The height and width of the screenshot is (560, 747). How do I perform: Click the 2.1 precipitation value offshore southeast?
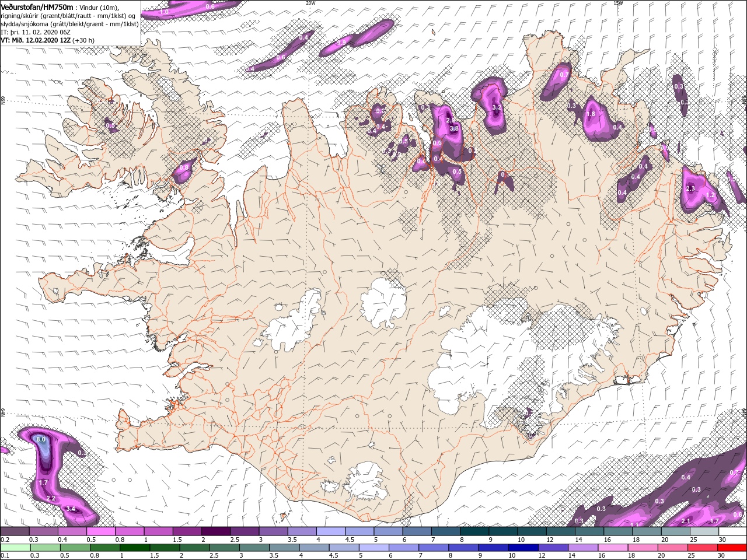pos(686,521)
